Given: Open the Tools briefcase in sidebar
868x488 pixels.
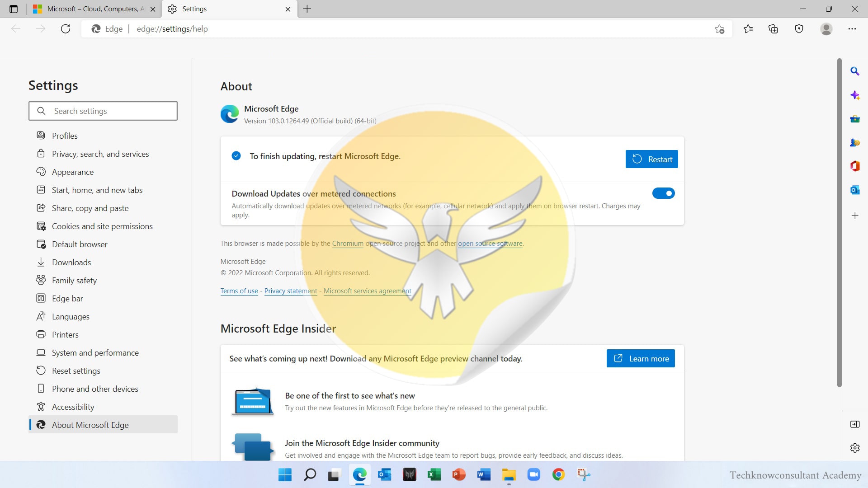Looking at the screenshot, I should coord(854,119).
